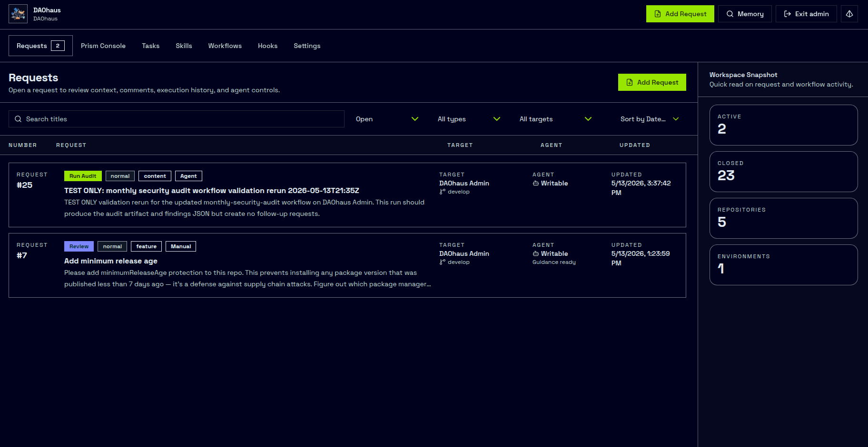
Task: Click the exit arrow icon in Exit admin
Action: 788,14
